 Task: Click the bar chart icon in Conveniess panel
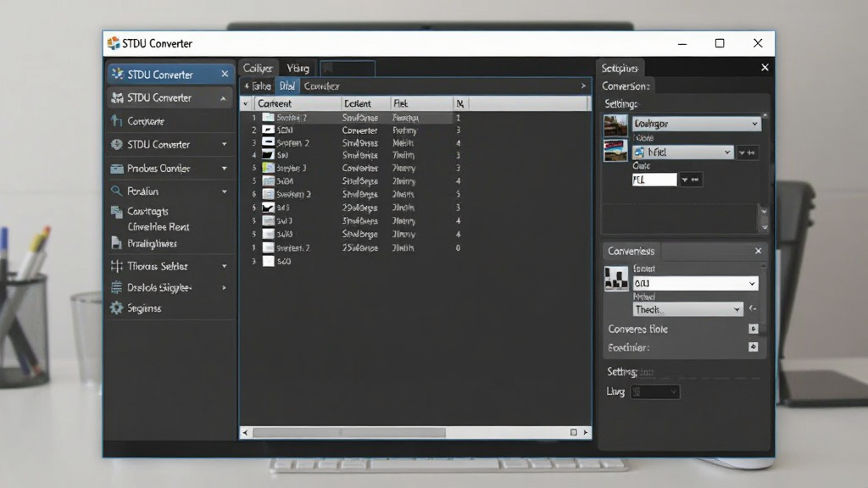point(616,278)
